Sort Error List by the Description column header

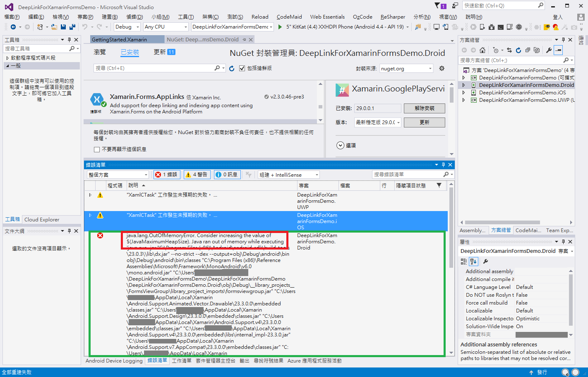coord(211,185)
